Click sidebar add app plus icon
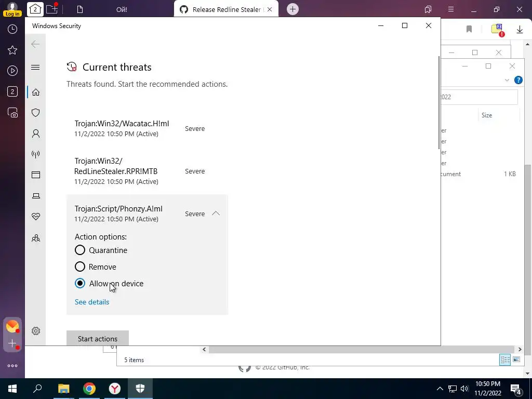Viewport: 532px width, 399px height. click(12, 343)
